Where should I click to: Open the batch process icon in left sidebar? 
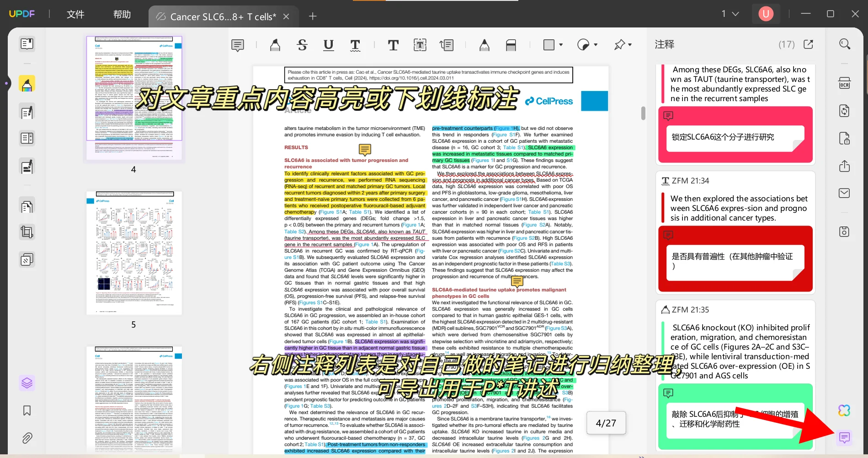point(27,260)
